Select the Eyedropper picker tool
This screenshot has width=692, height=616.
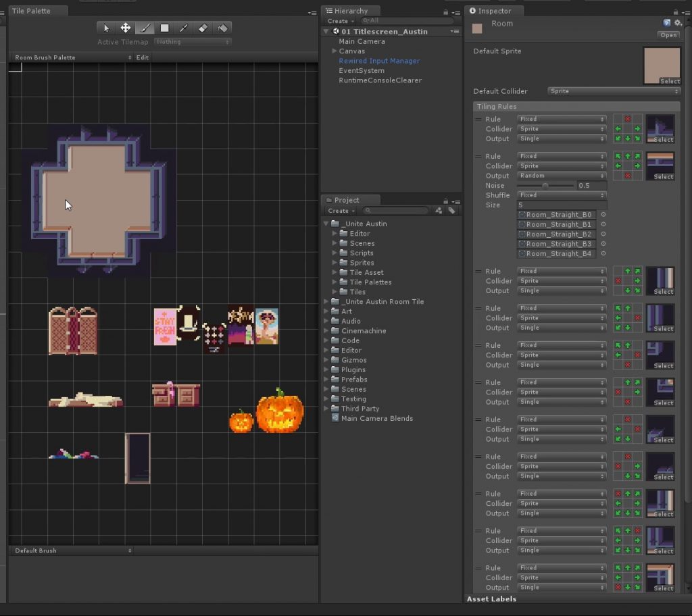[x=184, y=28]
